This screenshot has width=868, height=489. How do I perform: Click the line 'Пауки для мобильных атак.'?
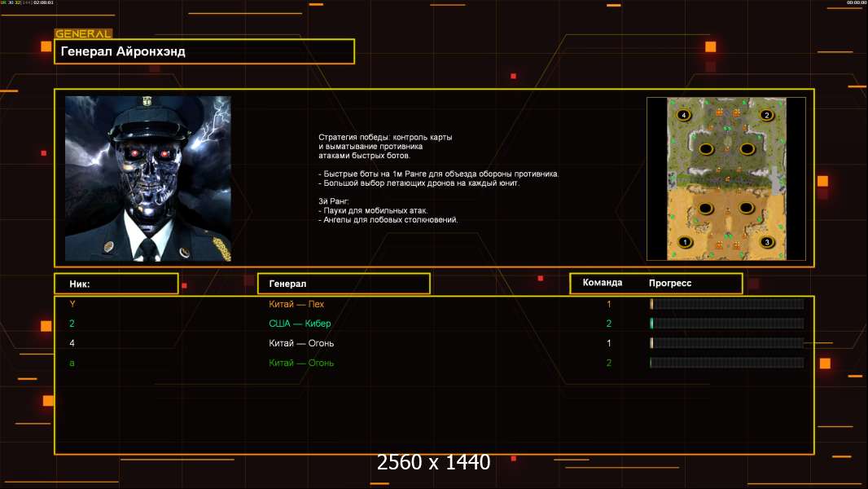pos(373,210)
